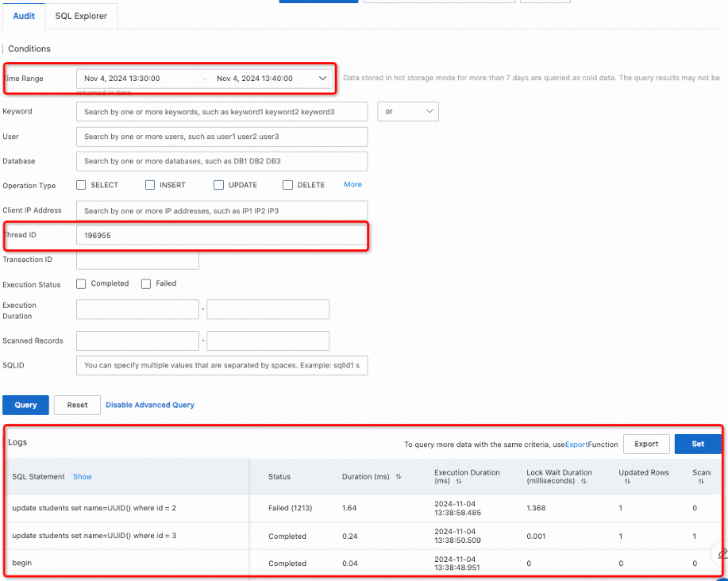728x581 pixels.
Task: Check the Failed execution status
Action: coord(146,284)
